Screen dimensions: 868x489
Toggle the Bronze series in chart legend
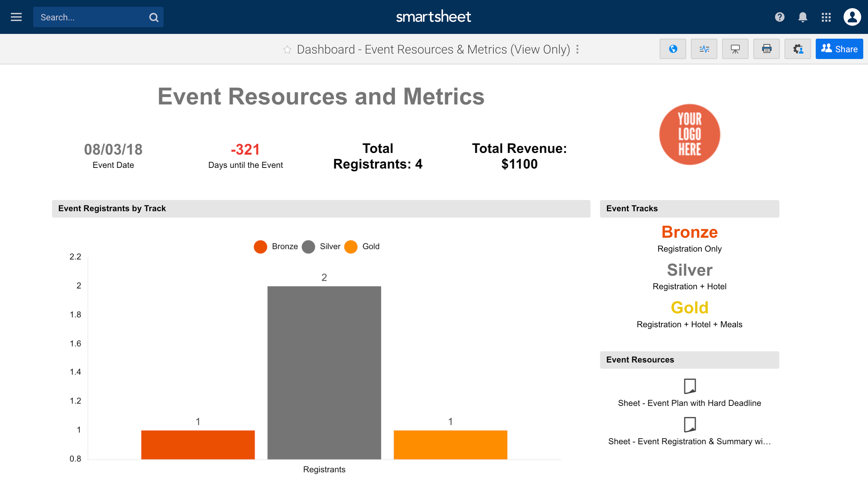284,247
